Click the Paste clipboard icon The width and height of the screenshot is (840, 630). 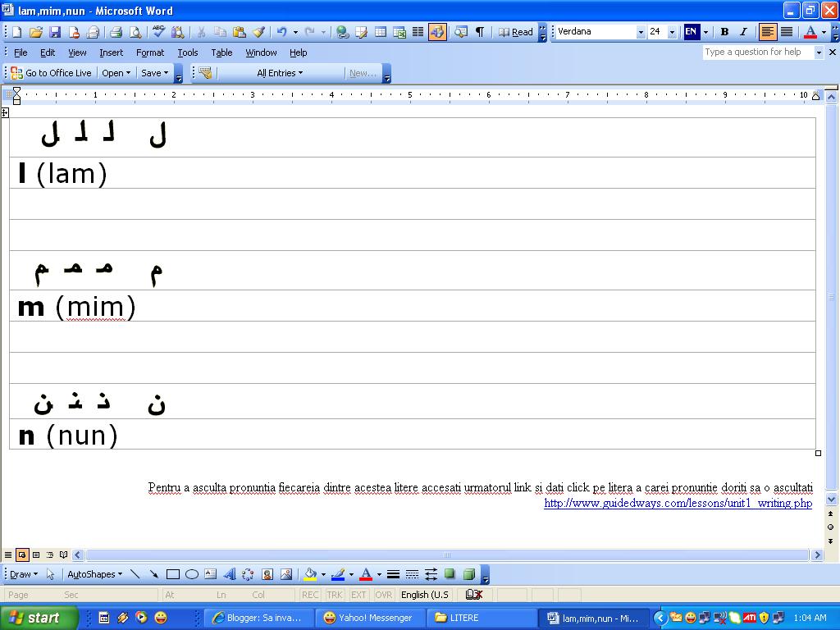tap(240, 32)
